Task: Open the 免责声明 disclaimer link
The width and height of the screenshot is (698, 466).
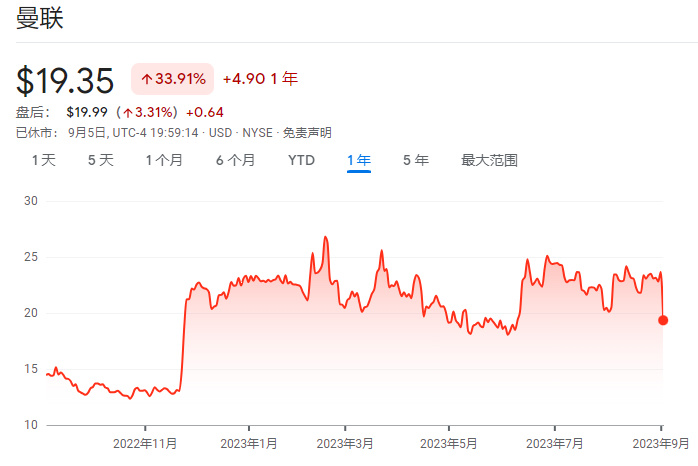Action: click(x=307, y=133)
